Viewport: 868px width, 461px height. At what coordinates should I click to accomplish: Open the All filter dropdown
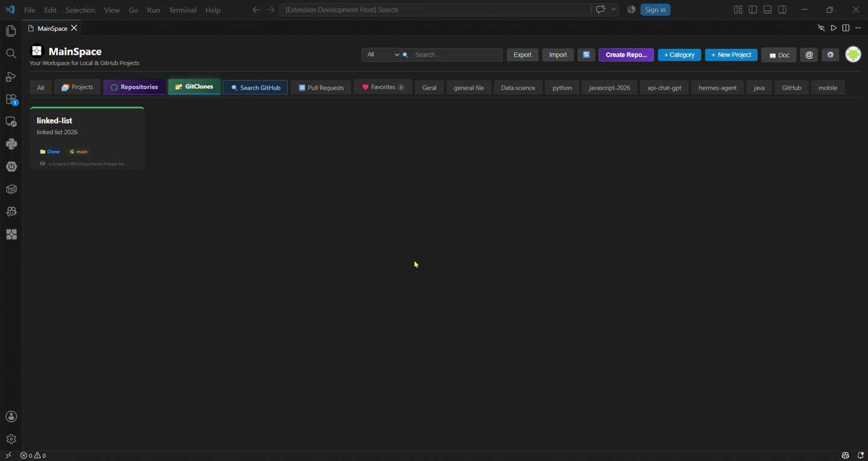pyautogui.click(x=382, y=55)
